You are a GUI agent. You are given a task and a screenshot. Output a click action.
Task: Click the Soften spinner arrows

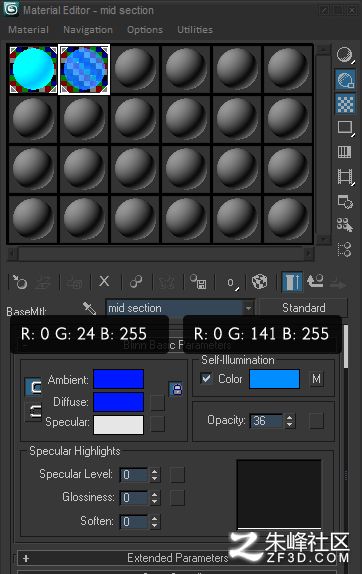tap(155, 522)
